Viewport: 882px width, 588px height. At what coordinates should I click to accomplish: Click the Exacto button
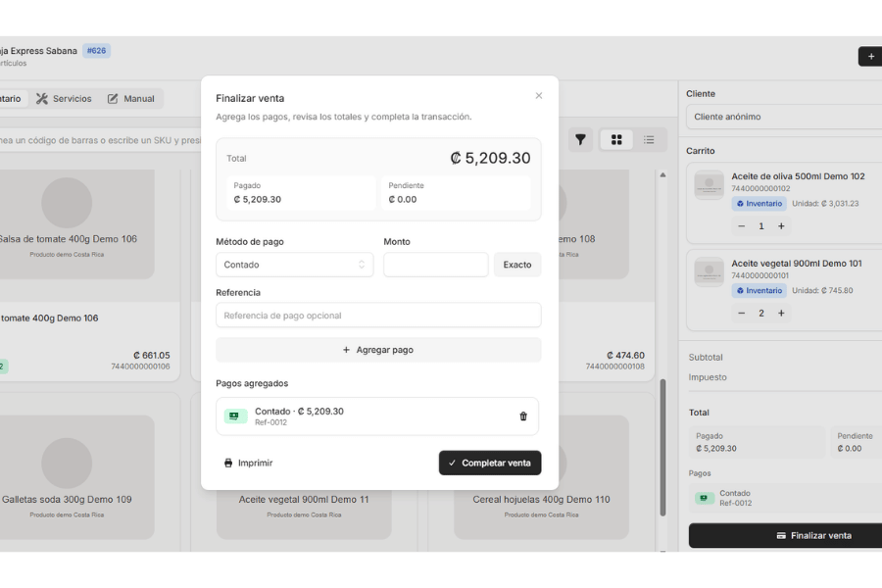click(517, 265)
